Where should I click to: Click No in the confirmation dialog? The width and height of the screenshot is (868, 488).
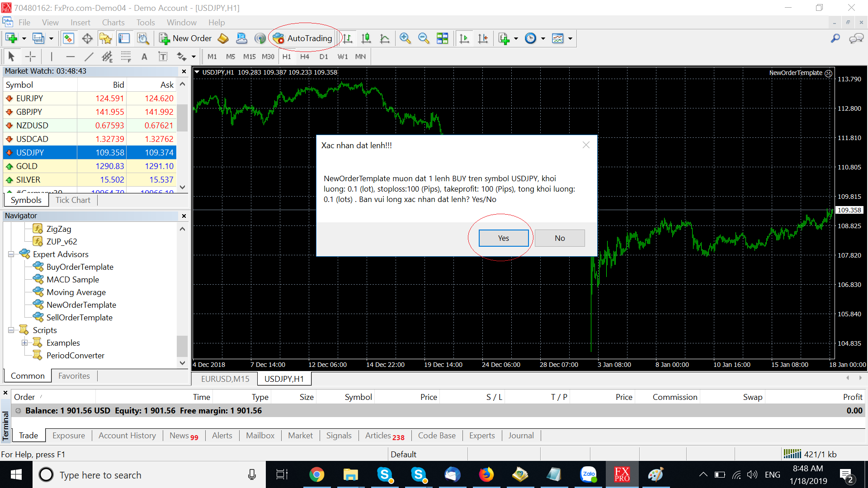(x=560, y=238)
